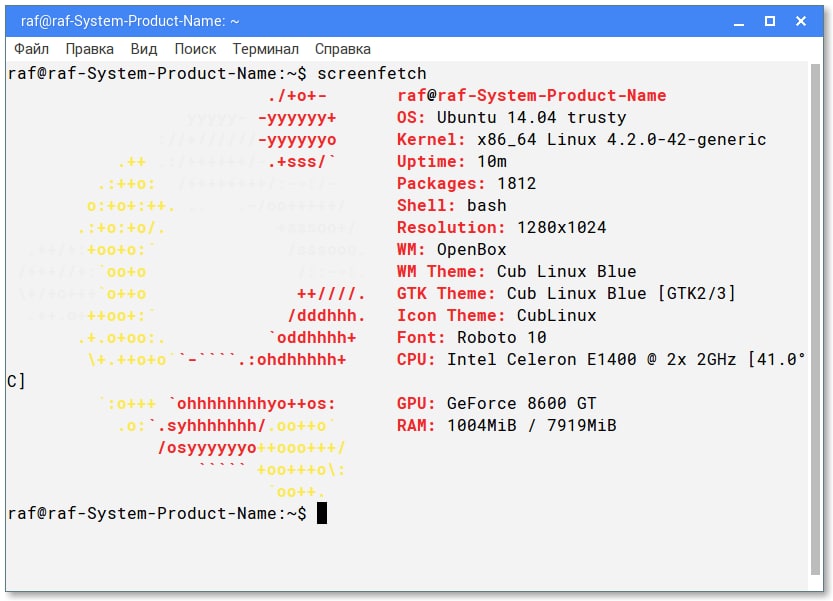Click the Uptime: 10m line
Image resolution: width=833 pixels, height=601 pixels.
(452, 162)
